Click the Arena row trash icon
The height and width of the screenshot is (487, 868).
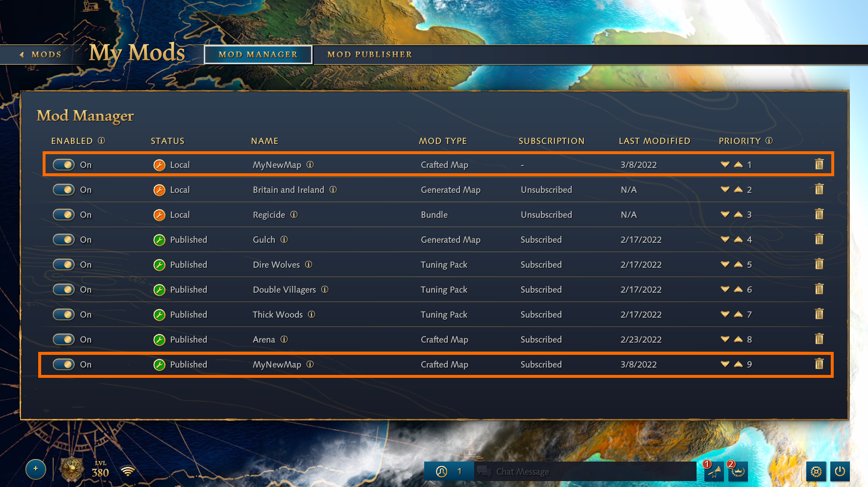click(819, 339)
